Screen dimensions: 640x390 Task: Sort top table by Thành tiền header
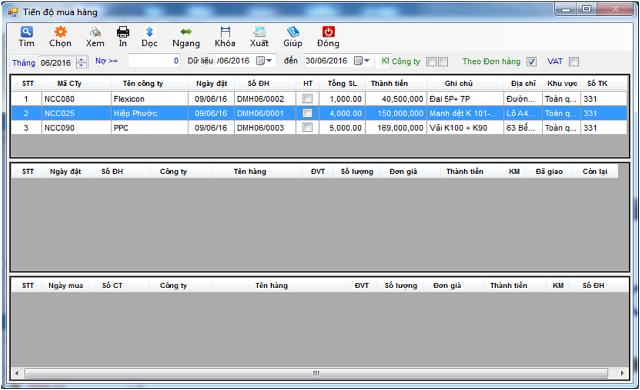(389, 84)
